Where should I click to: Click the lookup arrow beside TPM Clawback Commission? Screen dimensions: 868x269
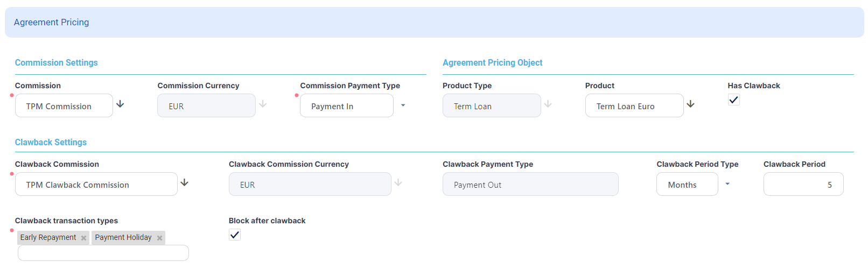(x=184, y=183)
